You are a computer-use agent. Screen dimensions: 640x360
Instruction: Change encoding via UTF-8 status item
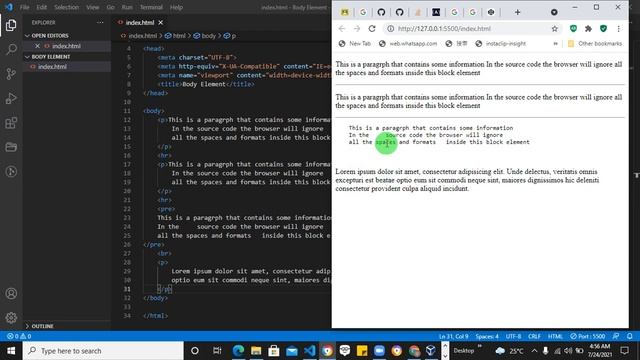(x=513, y=337)
